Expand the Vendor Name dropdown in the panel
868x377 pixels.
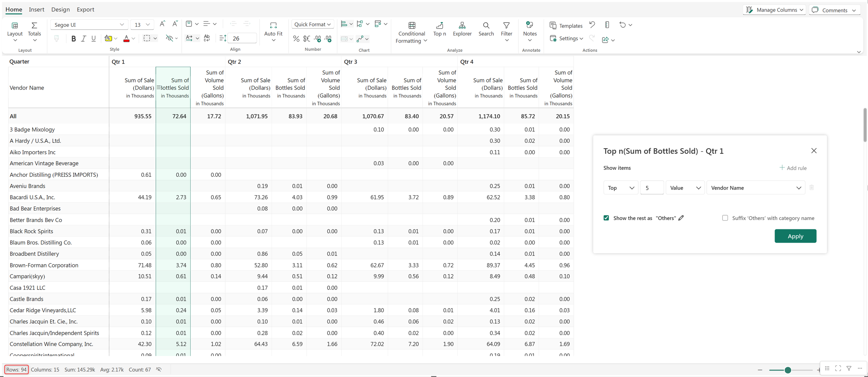(756, 188)
